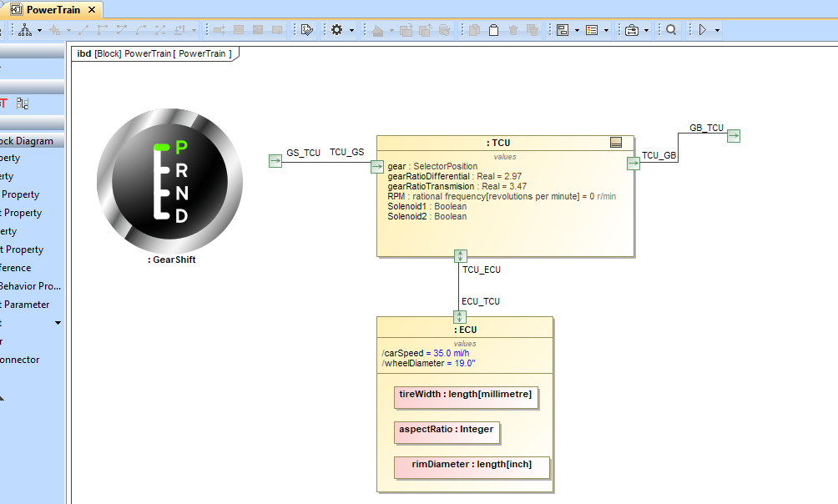Click the paste clipboard icon
Image resolution: width=838 pixels, height=504 pixels.
click(x=493, y=30)
